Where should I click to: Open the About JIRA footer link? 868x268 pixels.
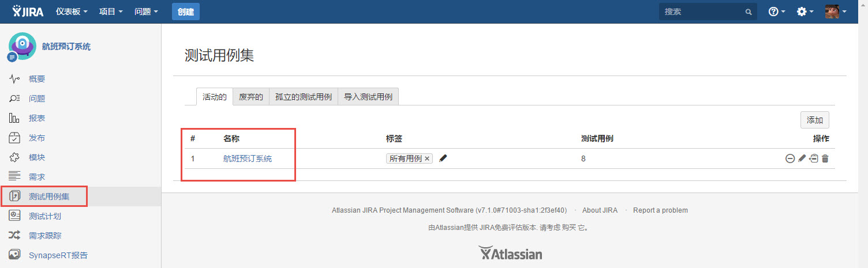point(600,210)
